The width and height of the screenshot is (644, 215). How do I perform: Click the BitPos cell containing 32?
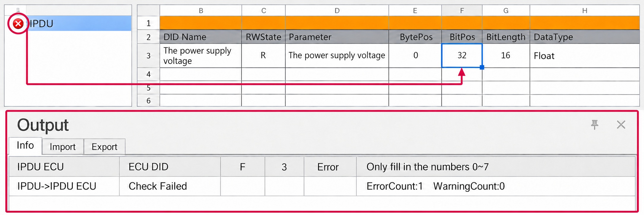point(462,56)
